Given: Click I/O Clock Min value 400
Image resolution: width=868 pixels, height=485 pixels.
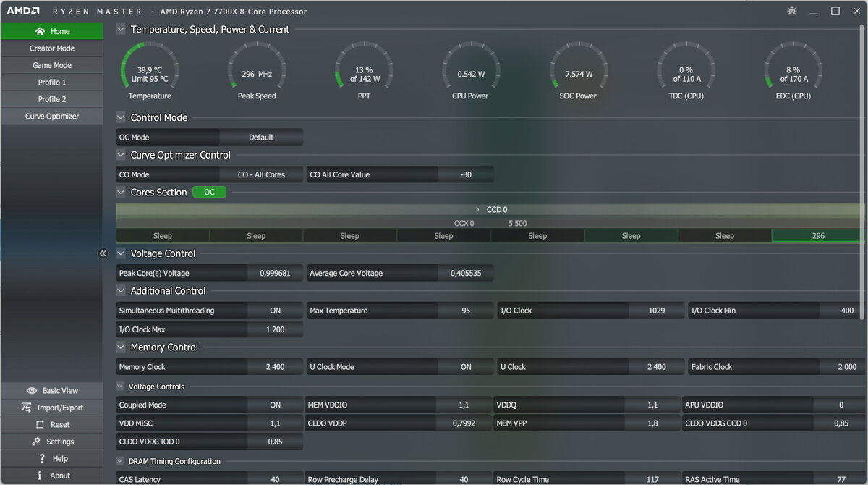Looking at the screenshot, I should point(843,311).
